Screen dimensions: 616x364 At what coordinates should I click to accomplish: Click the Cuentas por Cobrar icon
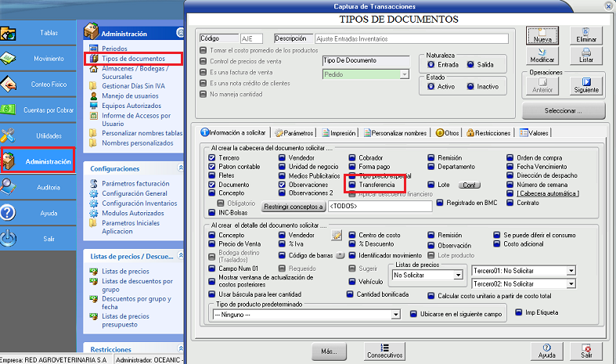click(x=11, y=110)
